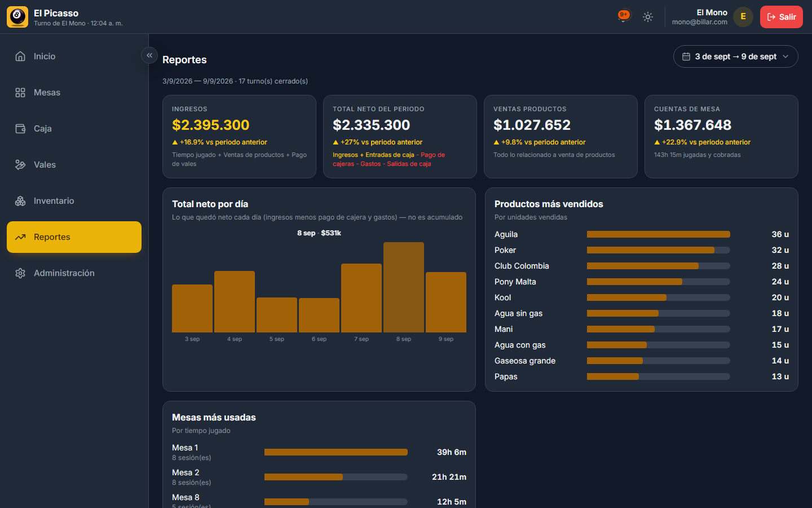The height and width of the screenshot is (508, 812).
Task: Open Inventario in the sidebar
Action: click(x=74, y=201)
